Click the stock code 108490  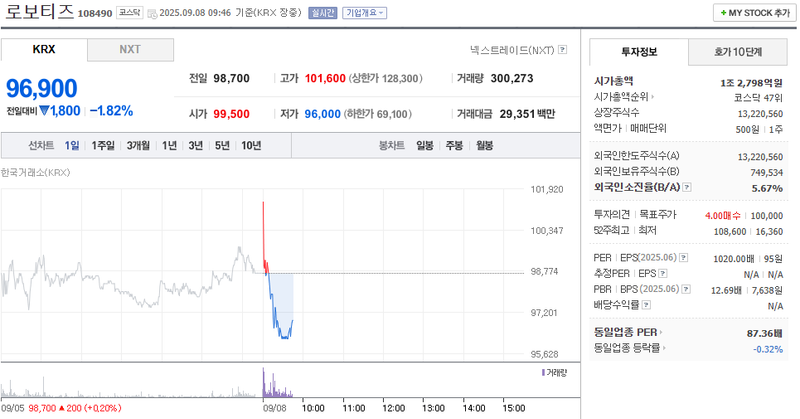pos(95,14)
